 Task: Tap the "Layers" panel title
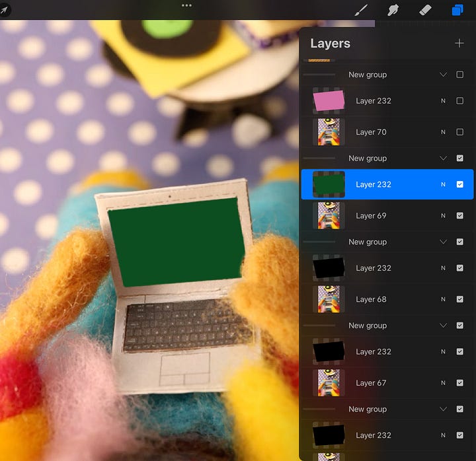point(330,44)
